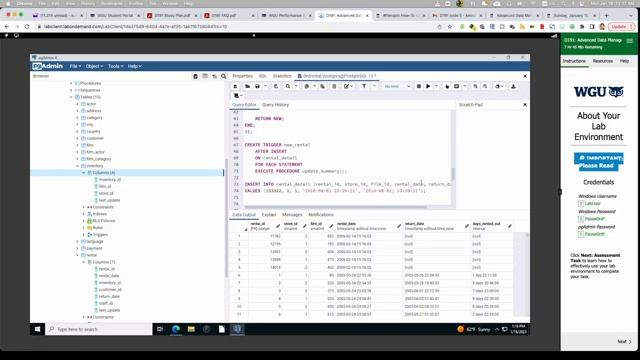Select the film_id column under inventory
This screenshot has width=640, height=360.
tap(105, 187)
